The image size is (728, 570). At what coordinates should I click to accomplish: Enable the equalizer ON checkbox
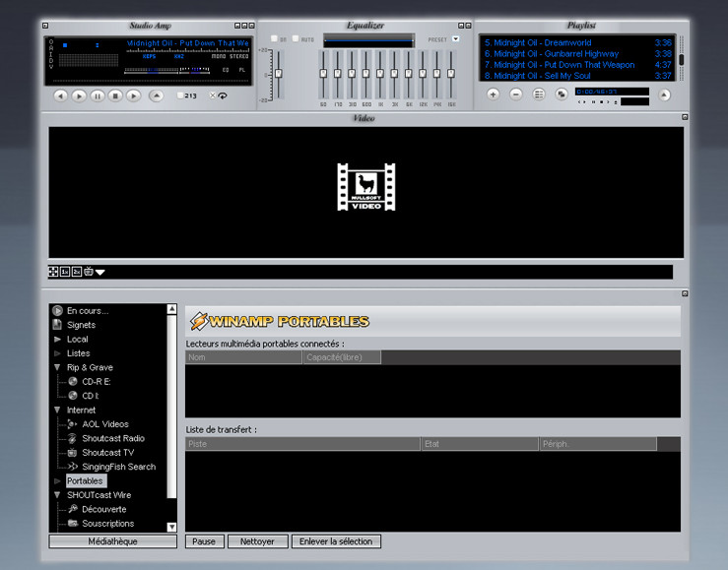(x=274, y=38)
